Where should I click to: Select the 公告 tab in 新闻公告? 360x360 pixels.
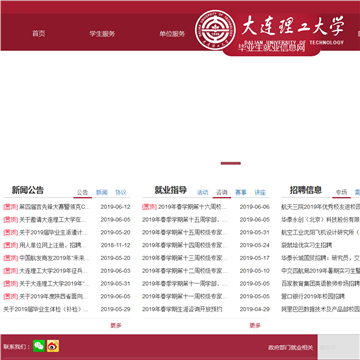(x=82, y=192)
